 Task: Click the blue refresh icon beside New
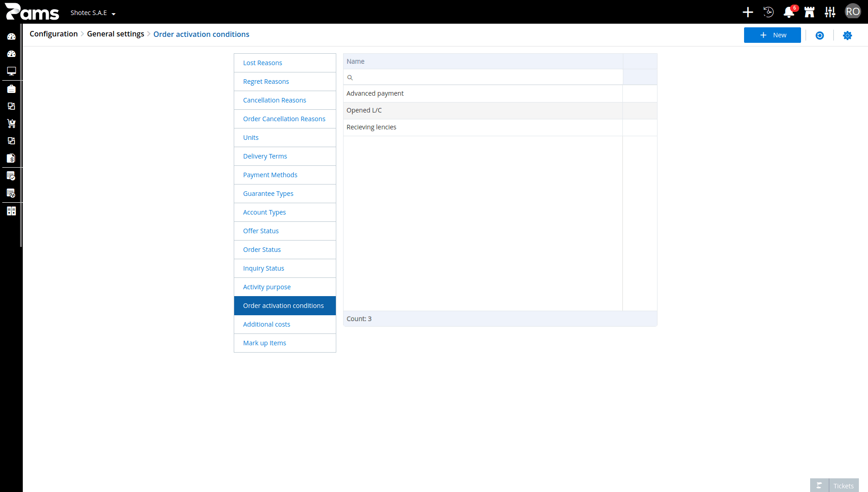(820, 36)
